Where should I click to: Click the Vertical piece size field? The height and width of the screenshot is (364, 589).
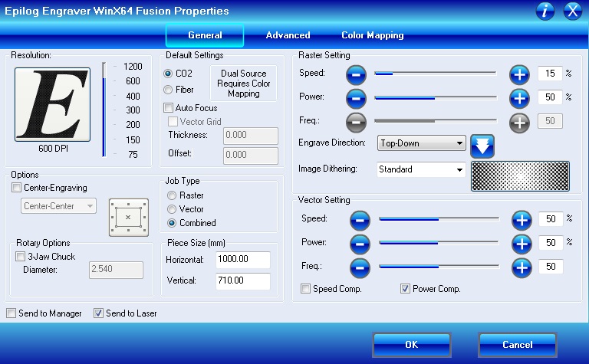243,281
